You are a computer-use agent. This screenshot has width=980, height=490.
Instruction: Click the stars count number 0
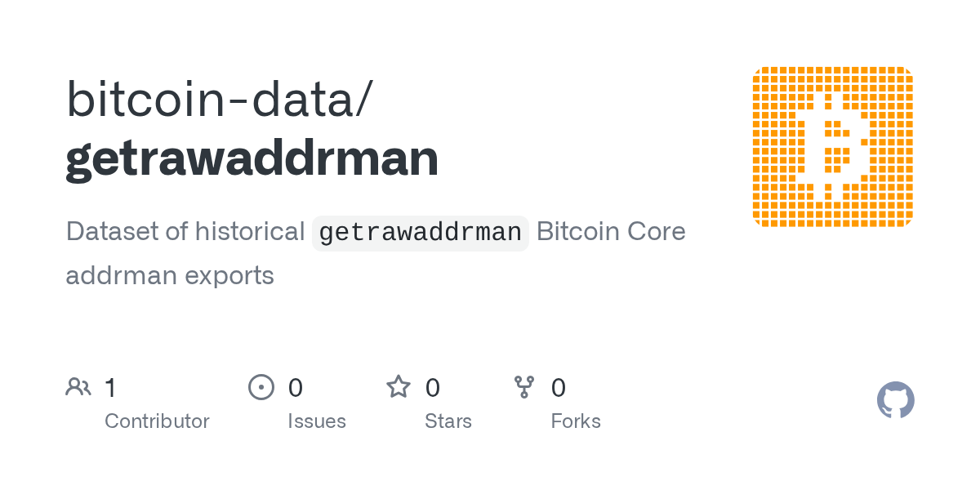tap(433, 388)
